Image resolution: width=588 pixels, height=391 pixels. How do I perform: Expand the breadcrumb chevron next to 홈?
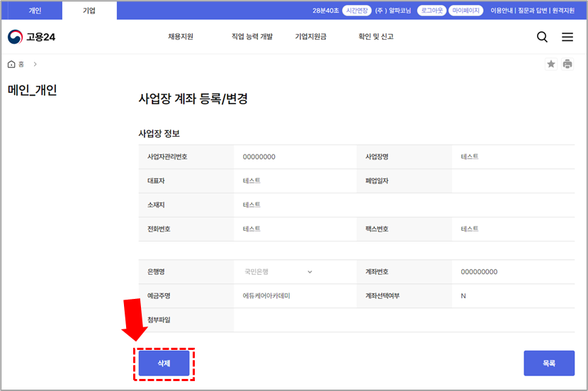(35, 64)
